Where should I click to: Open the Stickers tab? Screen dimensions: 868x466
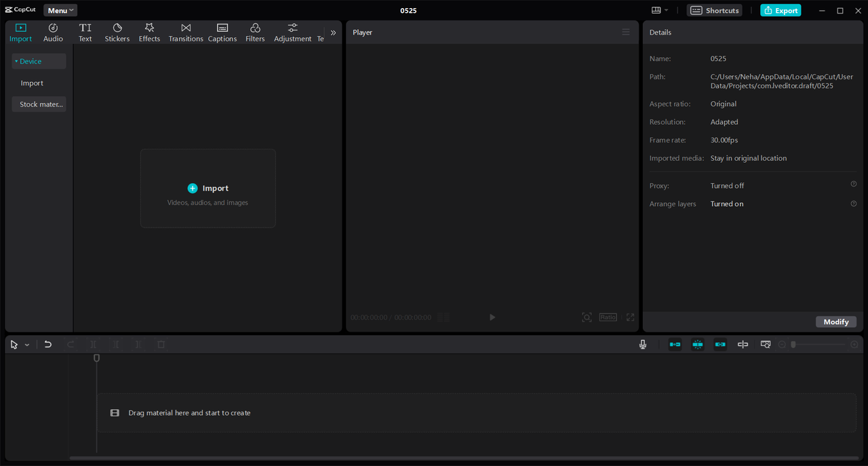tap(117, 33)
